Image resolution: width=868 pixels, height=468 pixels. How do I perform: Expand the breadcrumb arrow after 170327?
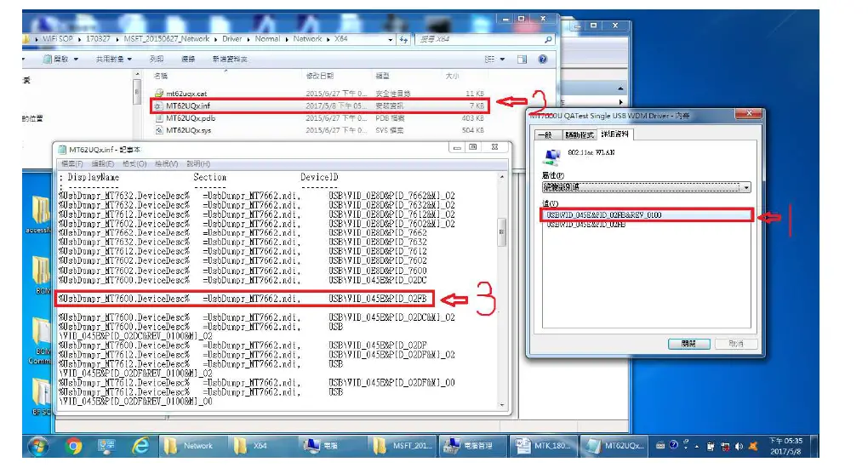tap(117, 39)
